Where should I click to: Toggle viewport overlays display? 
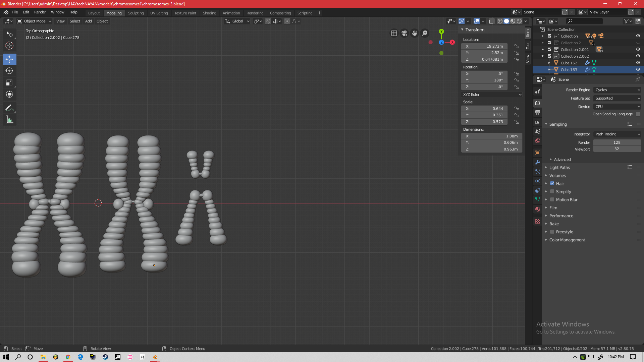[x=477, y=21]
